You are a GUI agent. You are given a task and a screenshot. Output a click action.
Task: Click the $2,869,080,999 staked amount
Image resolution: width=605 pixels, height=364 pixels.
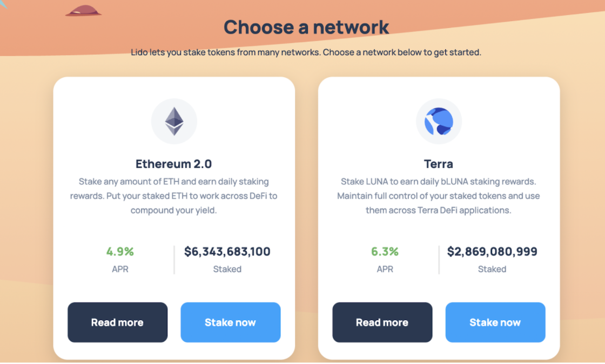coord(492,252)
